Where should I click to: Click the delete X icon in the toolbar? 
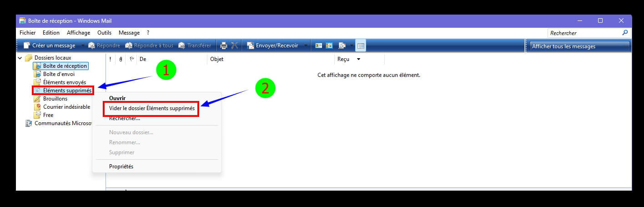click(235, 45)
